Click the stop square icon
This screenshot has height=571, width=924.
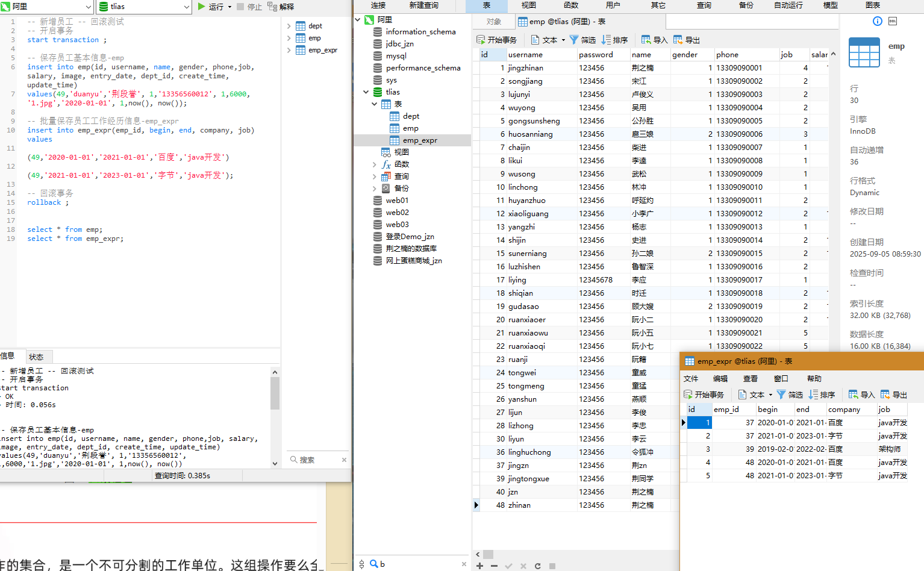[x=552, y=566]
